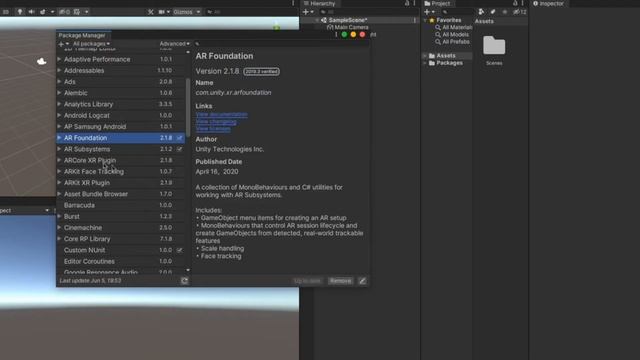This screenshot has height=360, width=640.
Task: Open component tools wrench icon
Action: pyautogui.click(x=151, y=12)
